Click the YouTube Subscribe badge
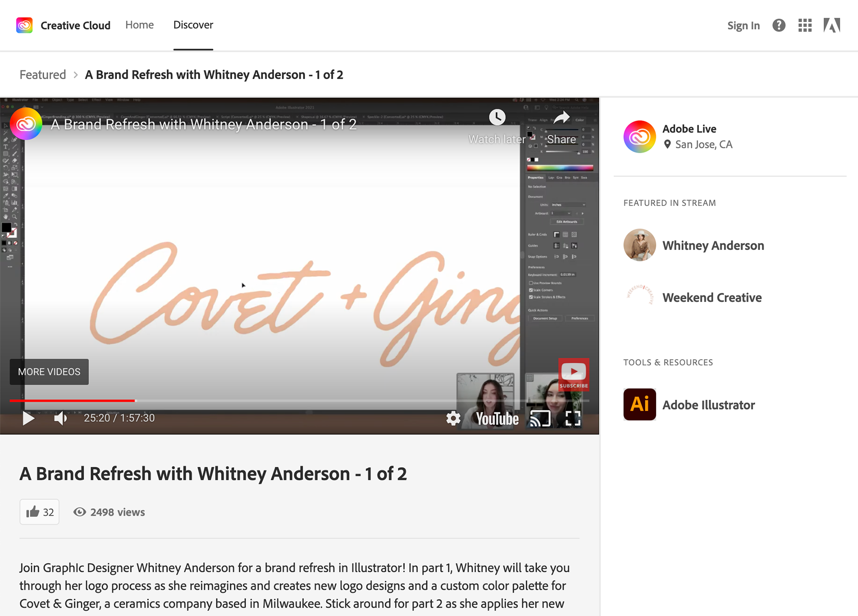Screen dimensions: 858x616 [574, 374]
